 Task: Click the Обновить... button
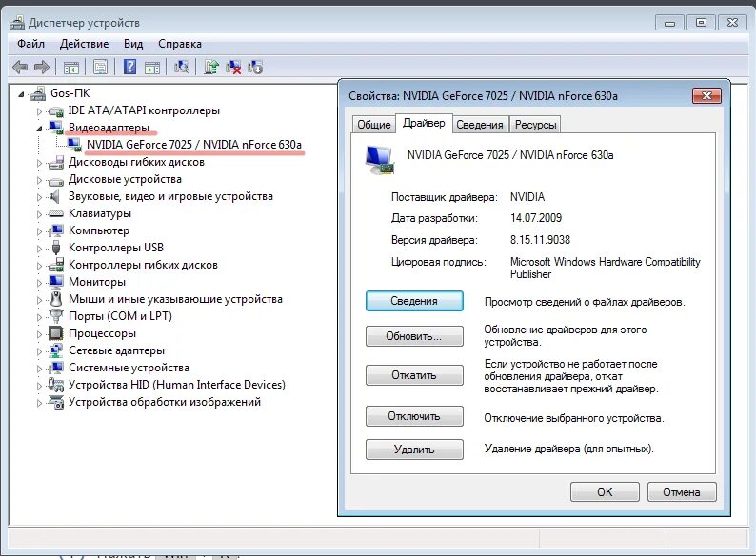coord(414,336)
